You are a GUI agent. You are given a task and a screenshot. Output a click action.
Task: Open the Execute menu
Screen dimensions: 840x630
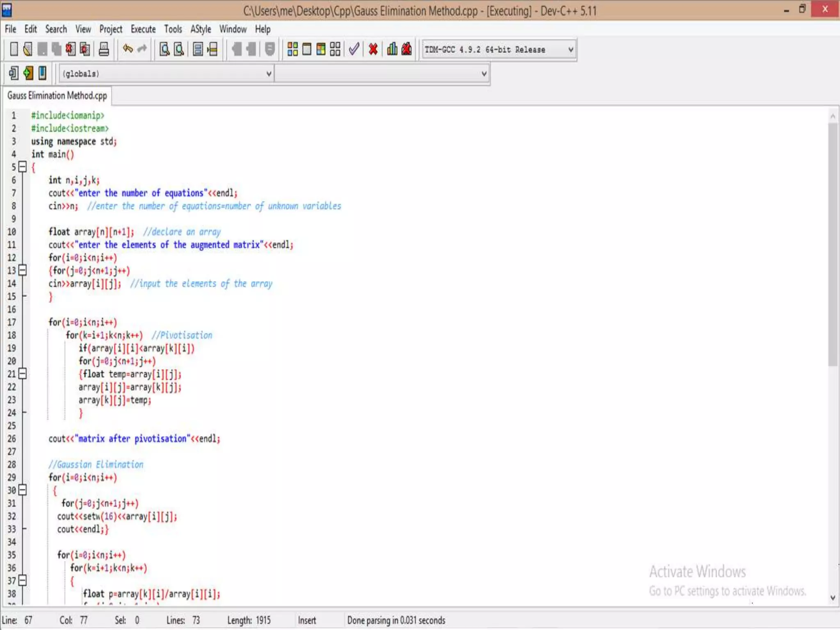pyautogui.click(x=143, y=29)
